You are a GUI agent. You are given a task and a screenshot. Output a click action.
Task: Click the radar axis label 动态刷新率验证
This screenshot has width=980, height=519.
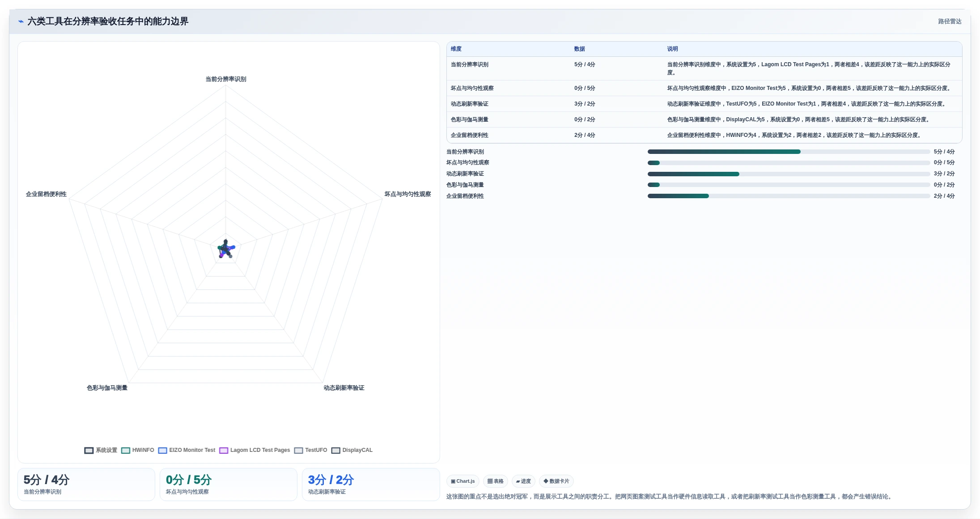tap(344, 388)
